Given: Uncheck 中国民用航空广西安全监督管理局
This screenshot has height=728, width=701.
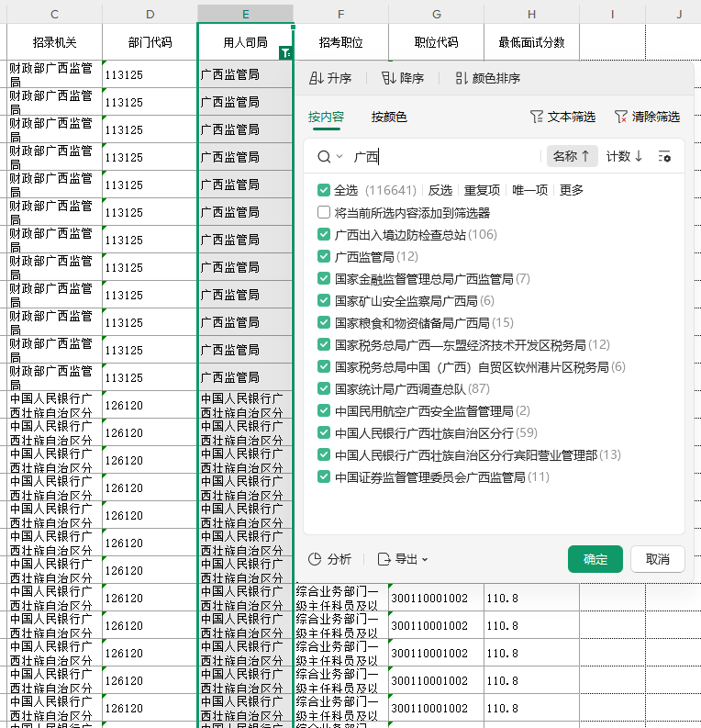Looking at the screenshot, I should (x=323, y=411).
